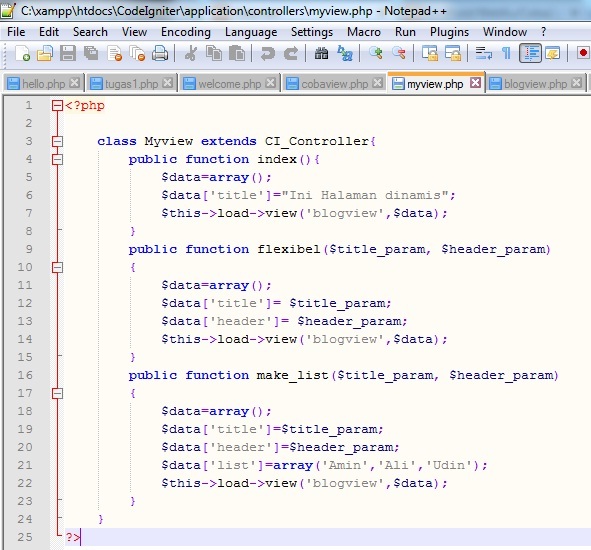Open the Run menu
The image size is (591, 550).
(x=405, y=32)
